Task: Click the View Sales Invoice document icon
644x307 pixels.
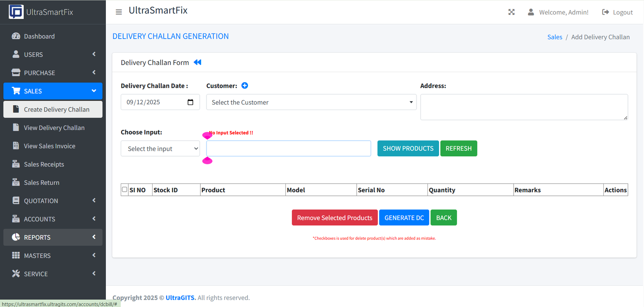Action: pyautogui.click(x=16, y=145)
